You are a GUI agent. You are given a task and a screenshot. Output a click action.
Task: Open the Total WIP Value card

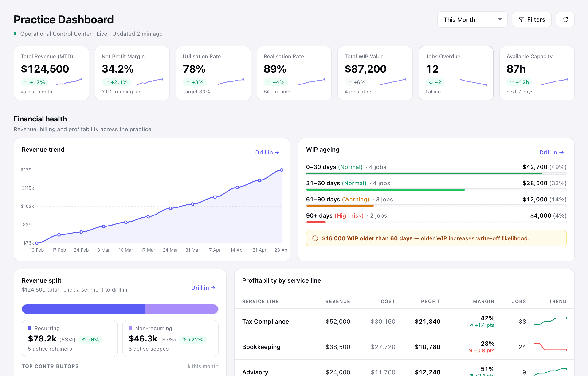375,73
